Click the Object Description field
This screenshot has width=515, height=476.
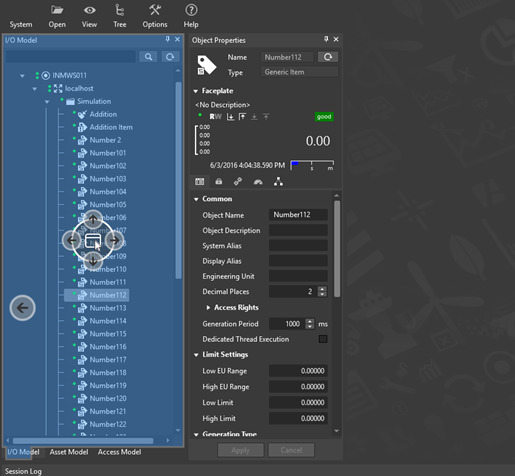click(x=298, y=230)
